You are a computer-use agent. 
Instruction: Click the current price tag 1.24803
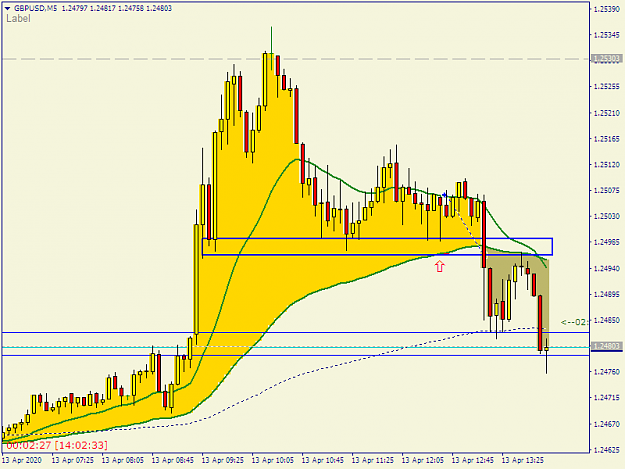click(x=606, y=346)
